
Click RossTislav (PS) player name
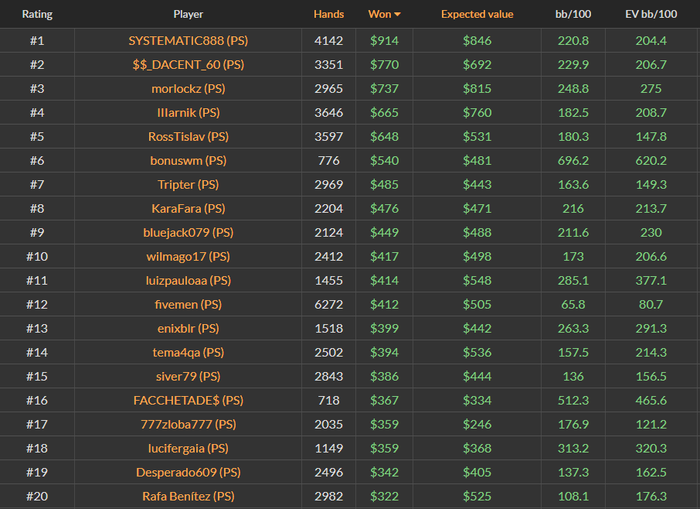[188, 137]
